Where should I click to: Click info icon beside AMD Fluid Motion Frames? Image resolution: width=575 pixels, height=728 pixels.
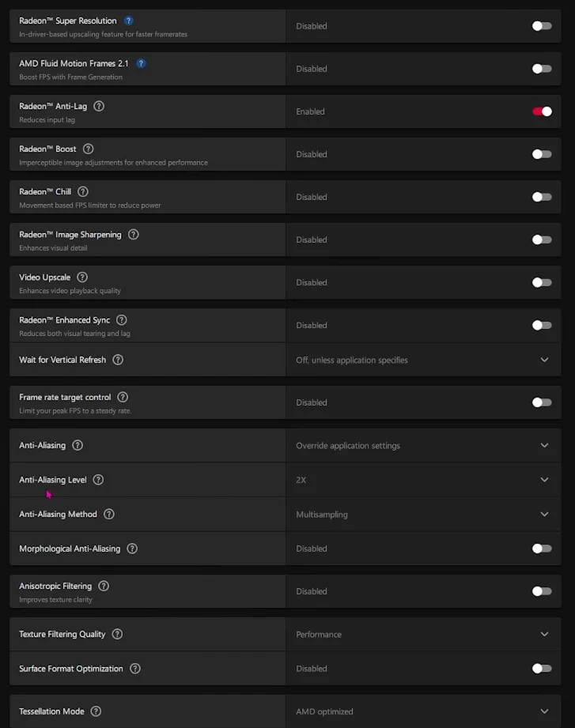click(141, 63)
